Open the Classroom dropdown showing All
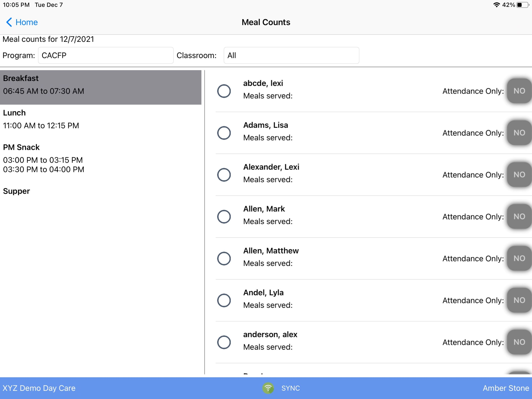532x399 pixels. click(x=291, y=55)
